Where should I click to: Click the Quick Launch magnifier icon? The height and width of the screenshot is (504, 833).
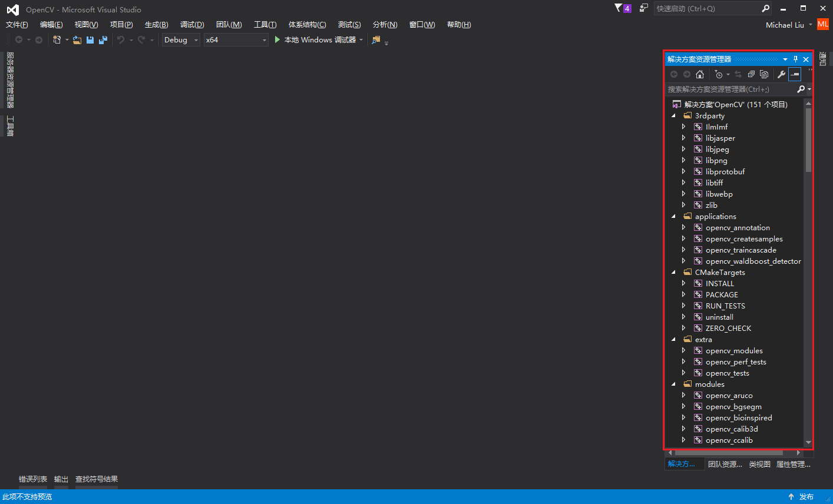click(x=765, y=8)
